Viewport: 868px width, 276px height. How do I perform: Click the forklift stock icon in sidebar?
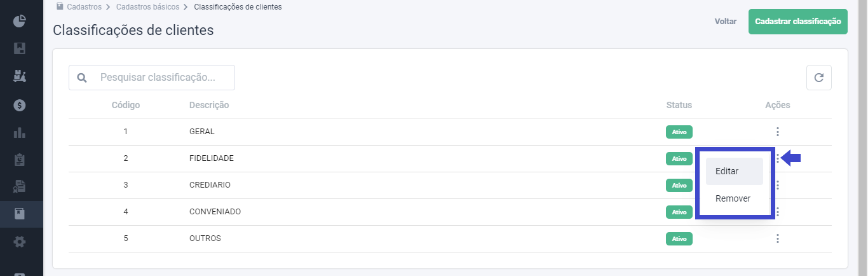click(x=19, y=76)
